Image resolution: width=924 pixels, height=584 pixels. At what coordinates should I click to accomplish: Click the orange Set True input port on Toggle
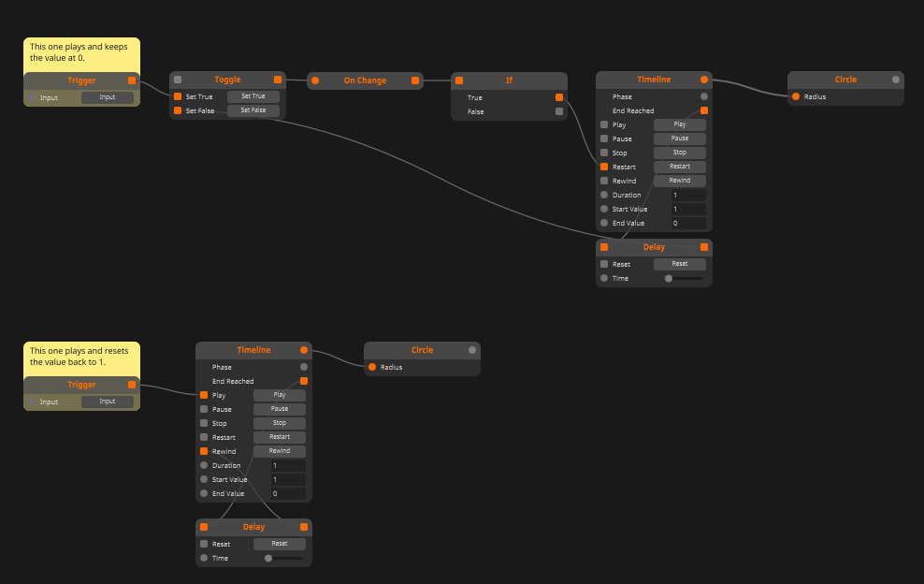[x=178, y=96]
